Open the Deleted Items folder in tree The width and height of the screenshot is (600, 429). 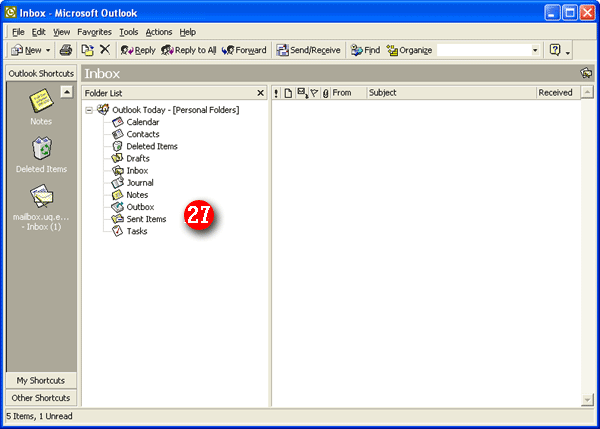(x=152, y=146)
